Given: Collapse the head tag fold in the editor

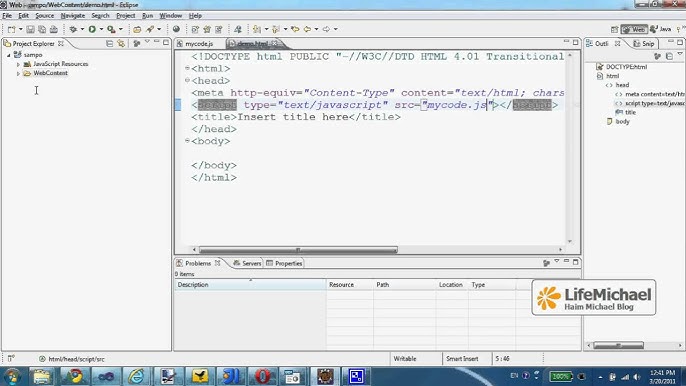Looking at the screenshot, I should (187, 80).
